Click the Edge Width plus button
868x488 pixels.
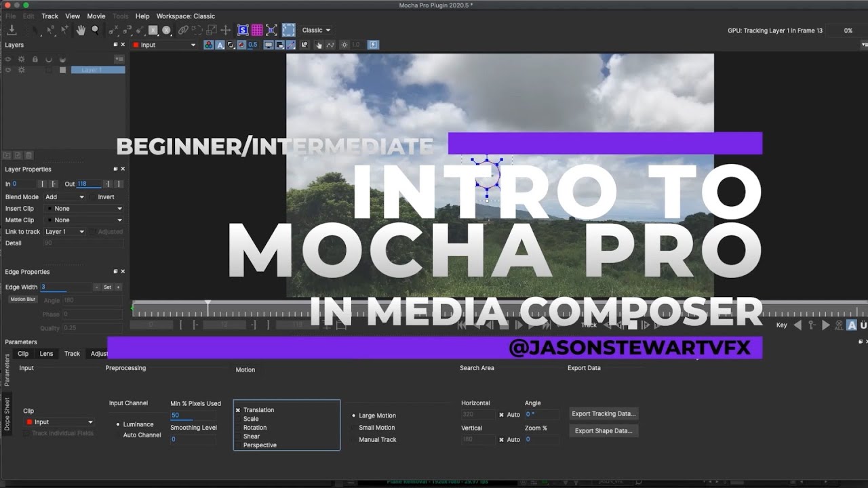(118, 287)
